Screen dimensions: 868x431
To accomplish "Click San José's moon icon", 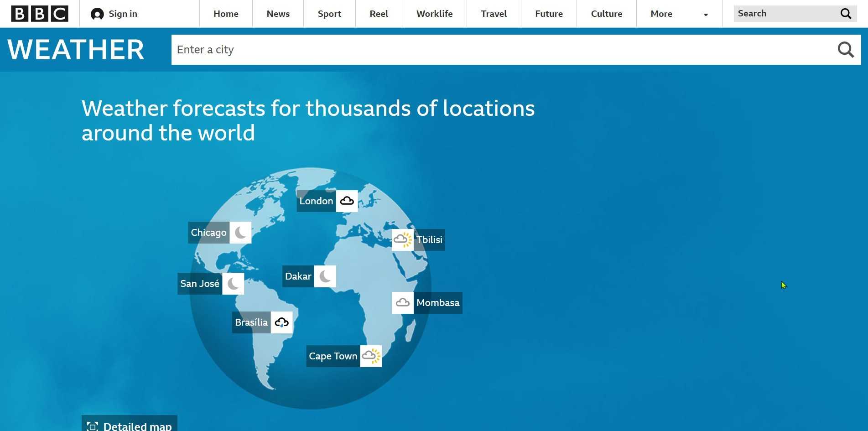I will pyautogui.click(x=233, y=284).
